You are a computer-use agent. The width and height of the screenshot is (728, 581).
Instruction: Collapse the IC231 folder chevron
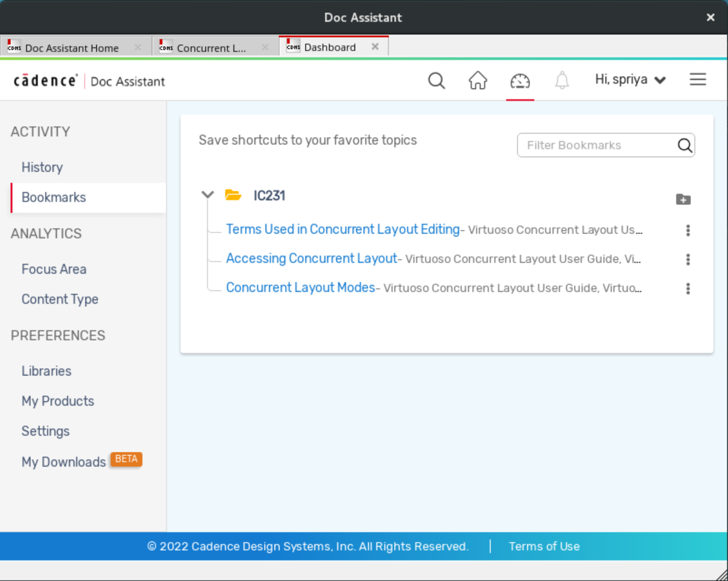[208, 195]
